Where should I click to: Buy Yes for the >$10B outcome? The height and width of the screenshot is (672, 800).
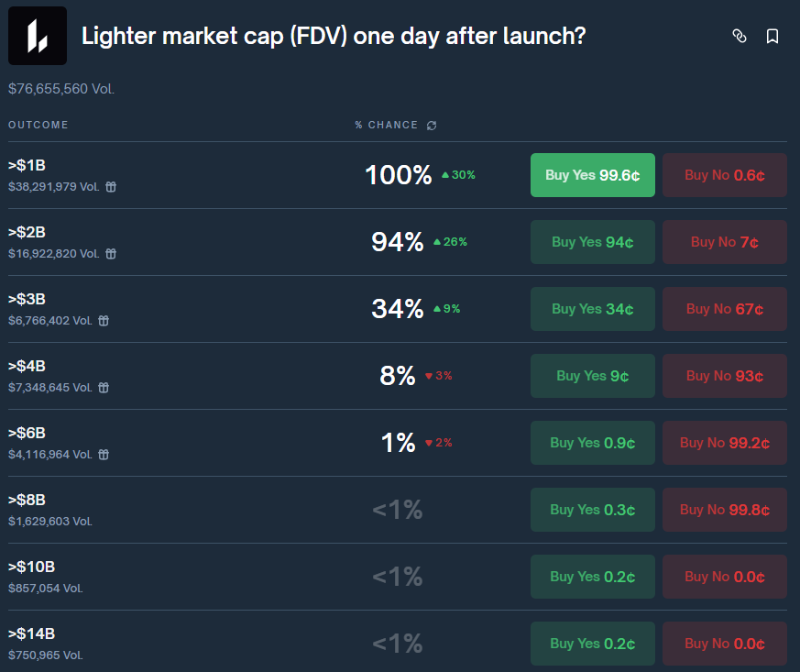[592, 577]
